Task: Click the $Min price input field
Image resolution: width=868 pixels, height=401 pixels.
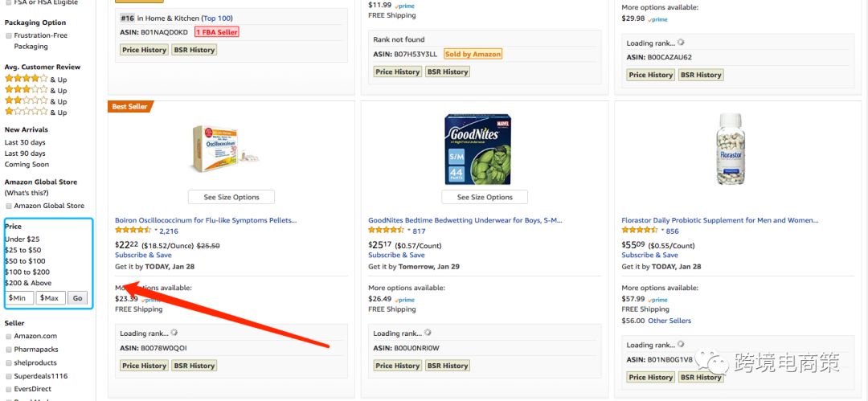Action: tap(19, 298)
